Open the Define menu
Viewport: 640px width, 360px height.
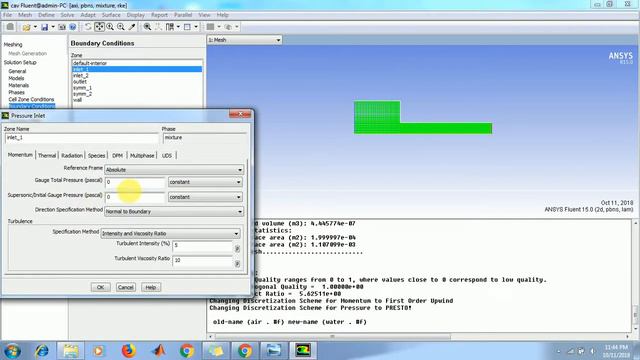point(46,15)
